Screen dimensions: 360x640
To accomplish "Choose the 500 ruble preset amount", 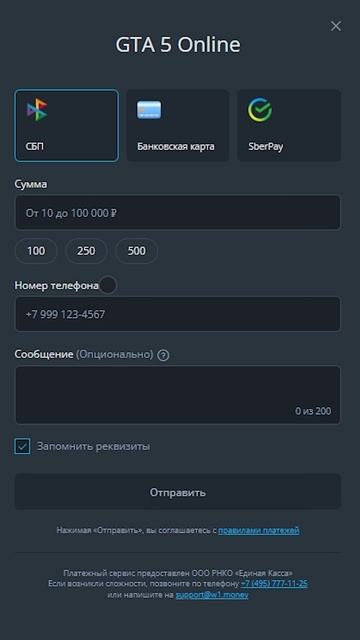I will point(136,251).
